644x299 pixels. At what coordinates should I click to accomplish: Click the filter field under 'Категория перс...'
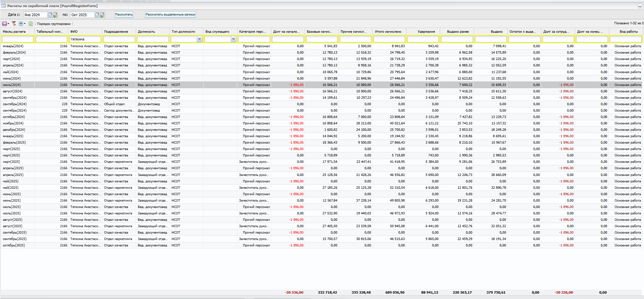(x=254, y=39)
